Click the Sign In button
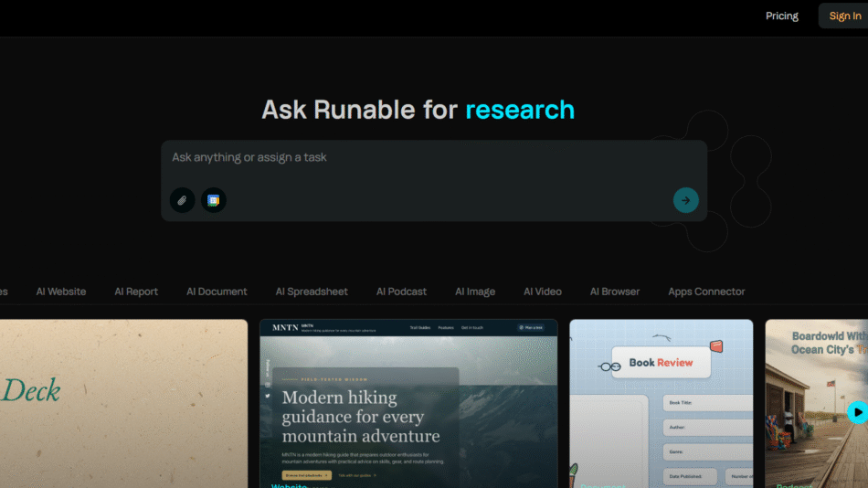The image size is (868, 488). pyautogui.click(x=844, y=16)
